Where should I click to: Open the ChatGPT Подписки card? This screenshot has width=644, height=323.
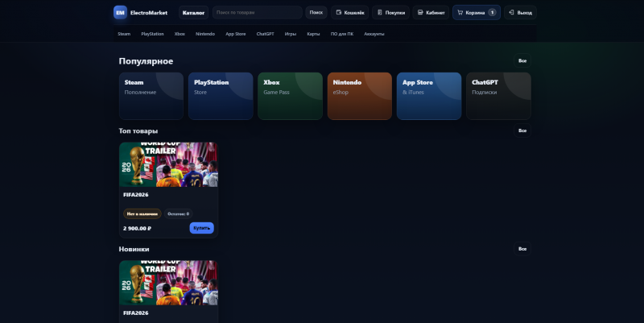coord(498,96)
